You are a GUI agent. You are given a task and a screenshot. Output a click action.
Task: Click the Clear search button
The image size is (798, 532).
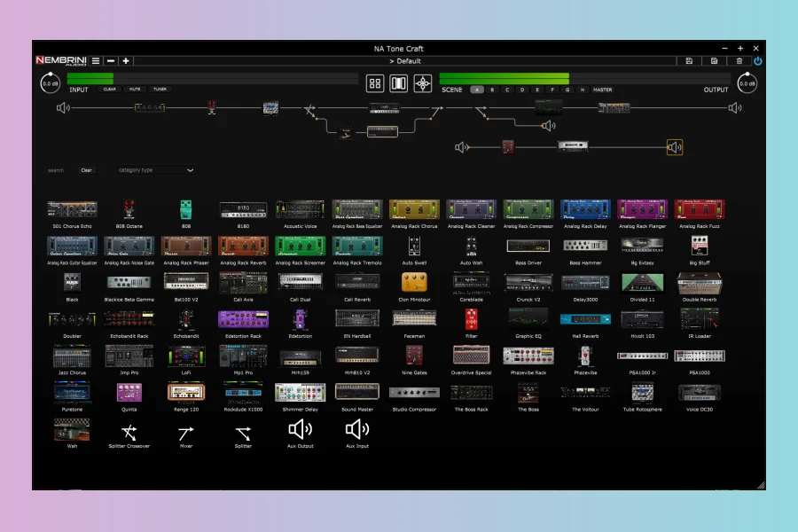point(86,170)
